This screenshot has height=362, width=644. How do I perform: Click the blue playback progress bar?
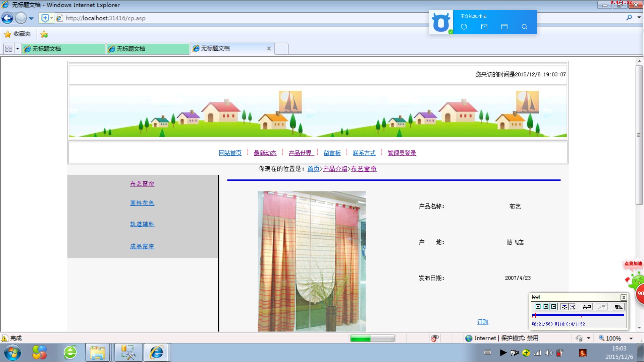[x=578, y=315]
